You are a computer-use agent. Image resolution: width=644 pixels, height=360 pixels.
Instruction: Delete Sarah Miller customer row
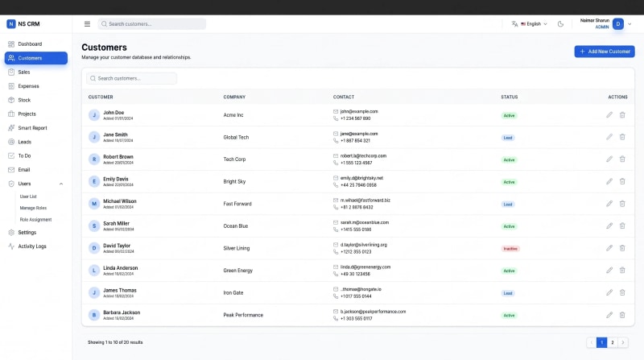pyautogui.click(x=622, y=226)
